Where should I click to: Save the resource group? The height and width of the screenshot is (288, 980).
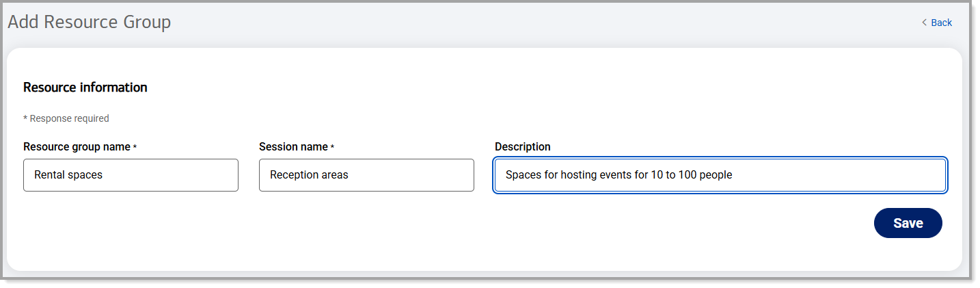pyautogui.click(x=908, y=223)
